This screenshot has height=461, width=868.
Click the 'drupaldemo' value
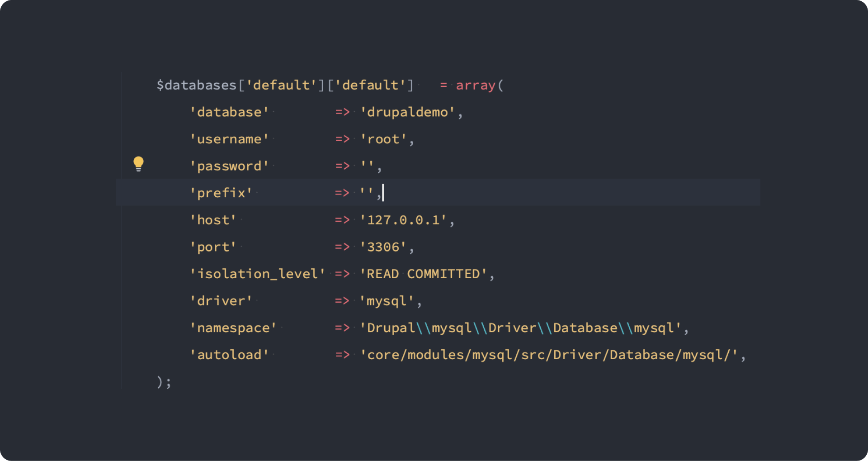pyautogui.click(x=407, y=112)
